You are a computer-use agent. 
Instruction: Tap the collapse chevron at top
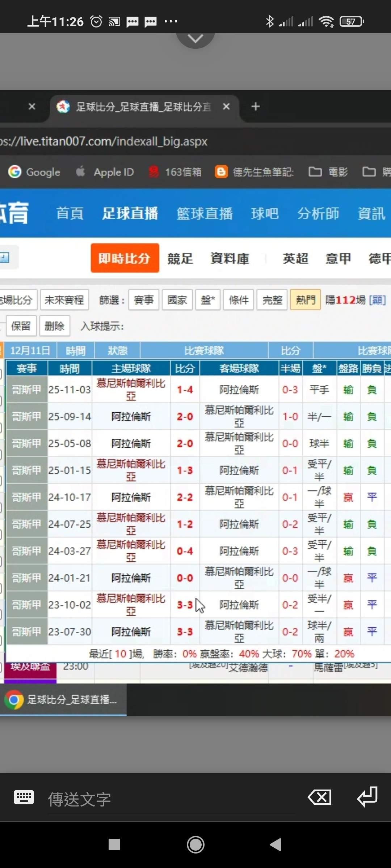click(x=195, y=38)
